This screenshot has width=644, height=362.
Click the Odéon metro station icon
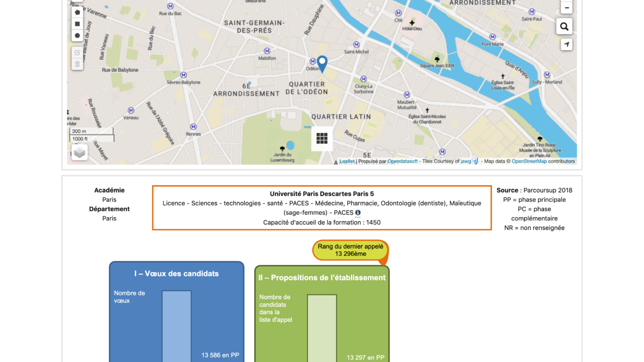313,61
